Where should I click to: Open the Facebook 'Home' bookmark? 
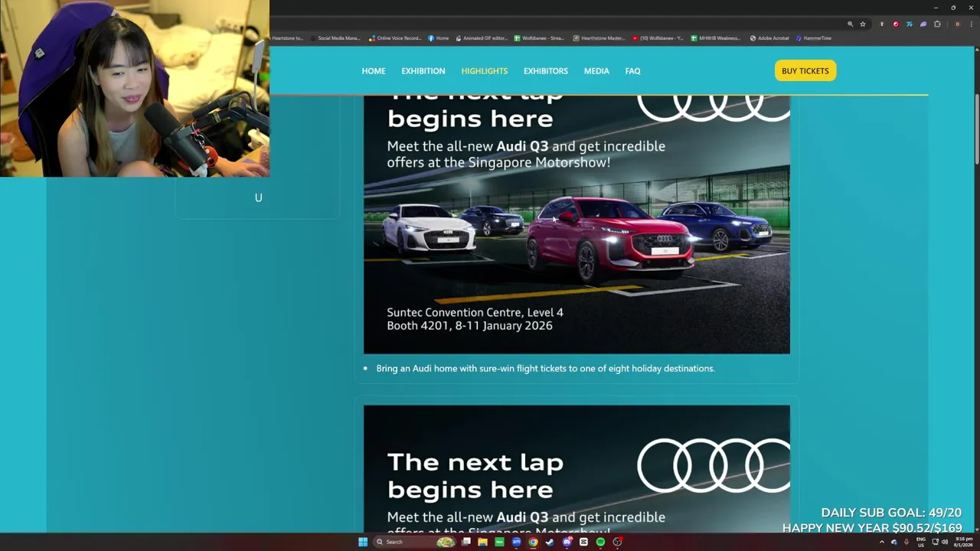click(439, 37)
